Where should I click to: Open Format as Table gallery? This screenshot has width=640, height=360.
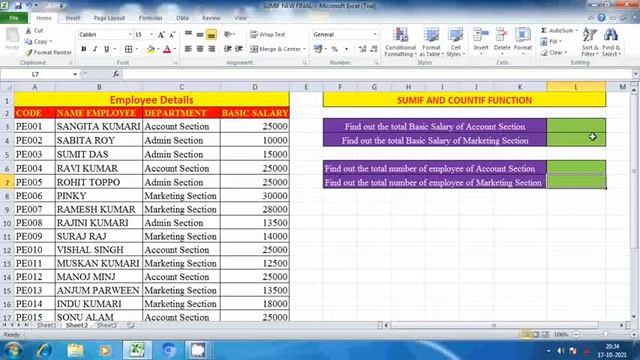pos(431,42)
